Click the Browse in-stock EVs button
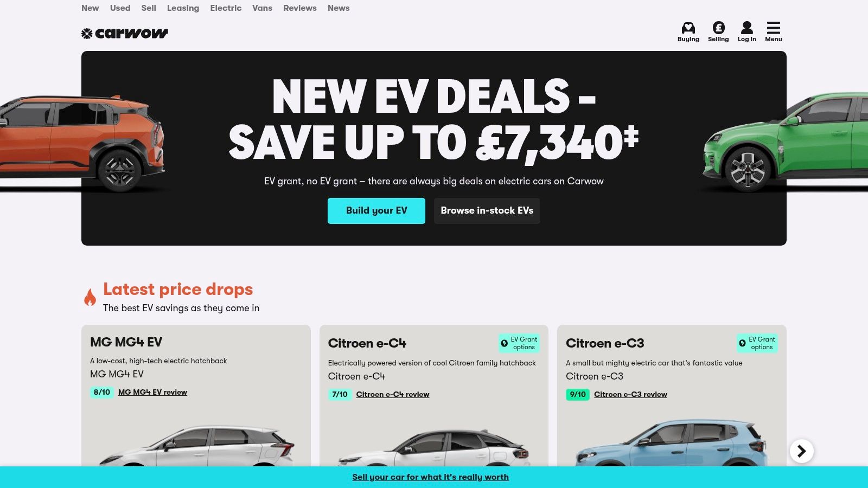Image resolution: width=868 pixels, height=488 pixels. click(x=487, y=211)
